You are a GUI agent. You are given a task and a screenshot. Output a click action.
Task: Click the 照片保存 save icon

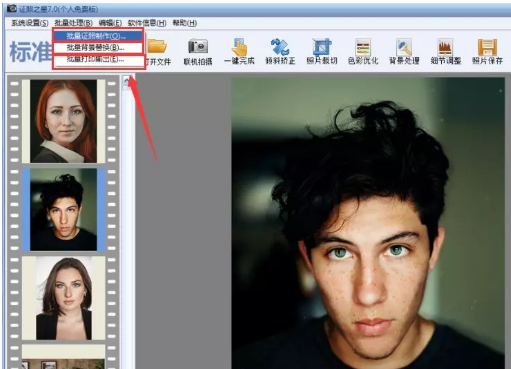pos(487,47)
